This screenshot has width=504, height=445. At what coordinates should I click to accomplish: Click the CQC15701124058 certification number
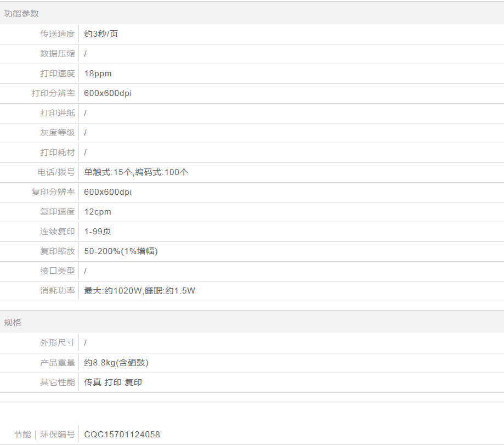122,435
